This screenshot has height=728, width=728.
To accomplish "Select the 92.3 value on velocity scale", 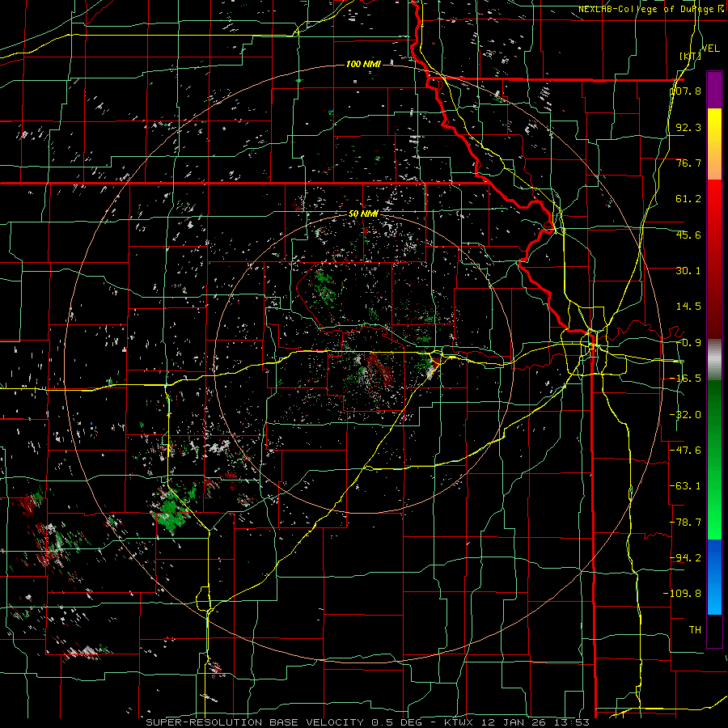I will [x=688, y=127].
